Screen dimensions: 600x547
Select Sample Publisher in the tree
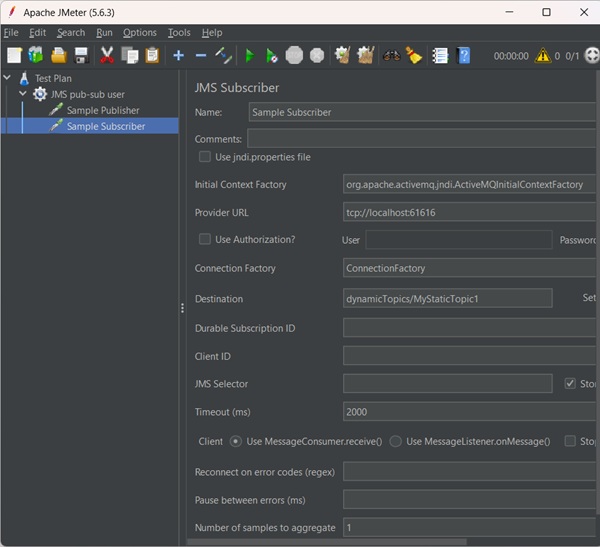tap(102, 110)
